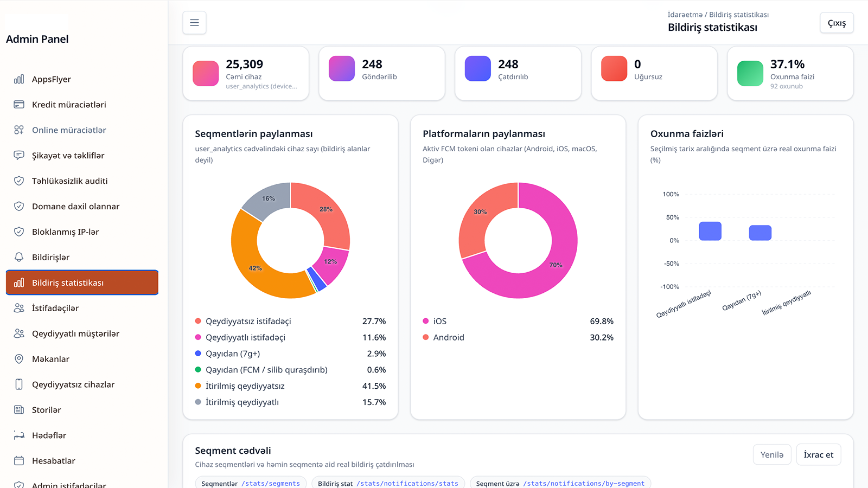The image size is (868, 488).
Task: Click the green Oxunma faizi card icon
Action: point(750,73)
